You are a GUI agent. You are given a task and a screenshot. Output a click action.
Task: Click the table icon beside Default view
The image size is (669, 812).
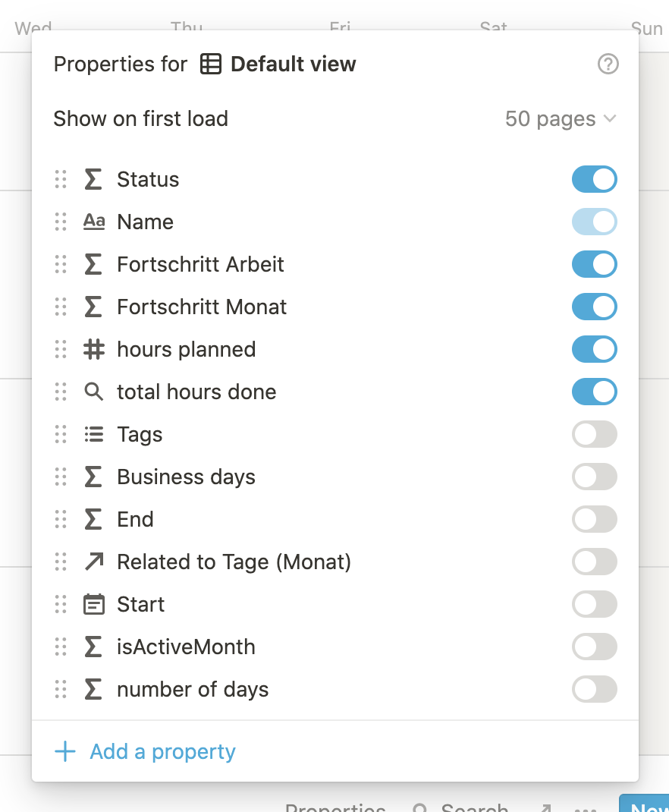[211, 65]
